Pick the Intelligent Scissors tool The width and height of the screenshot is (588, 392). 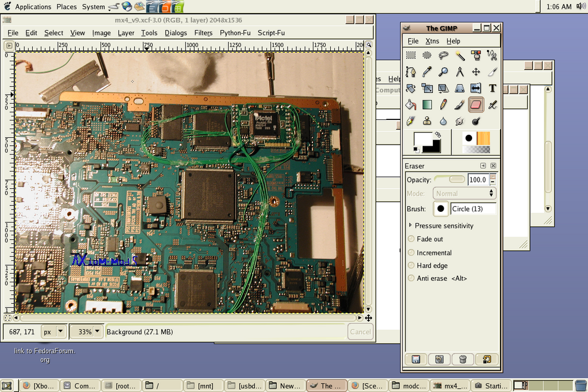click(x=491, y=55)
